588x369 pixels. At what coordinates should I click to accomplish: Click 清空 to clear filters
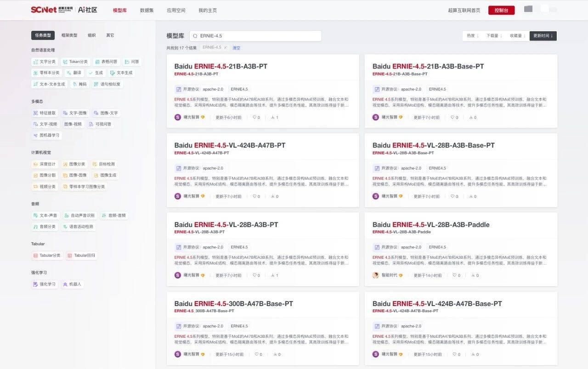[x=236, y=48]
